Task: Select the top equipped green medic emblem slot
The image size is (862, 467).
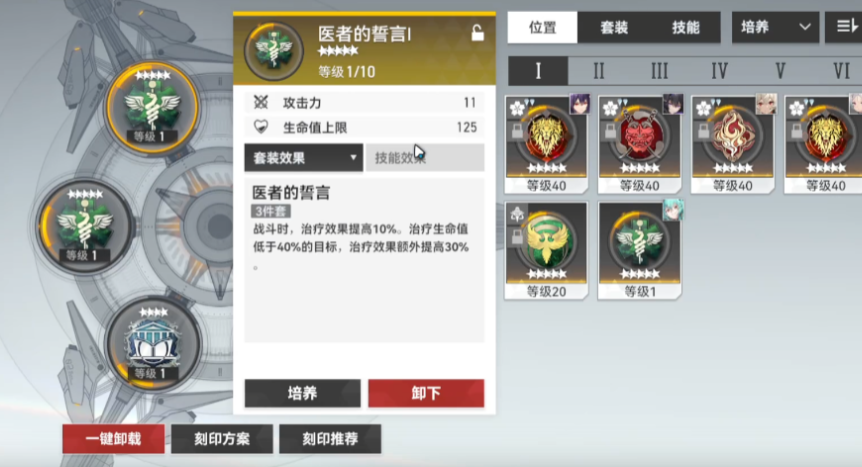Action: tap(152, 108)
